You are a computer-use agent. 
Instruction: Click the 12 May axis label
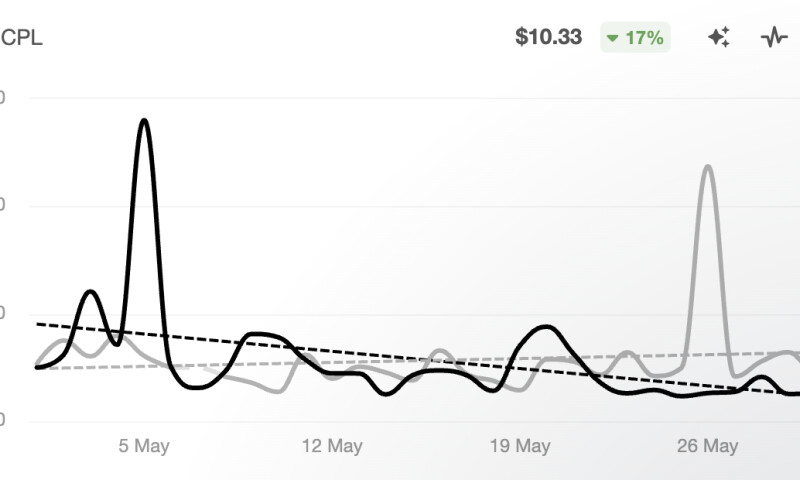pos(332,446)
